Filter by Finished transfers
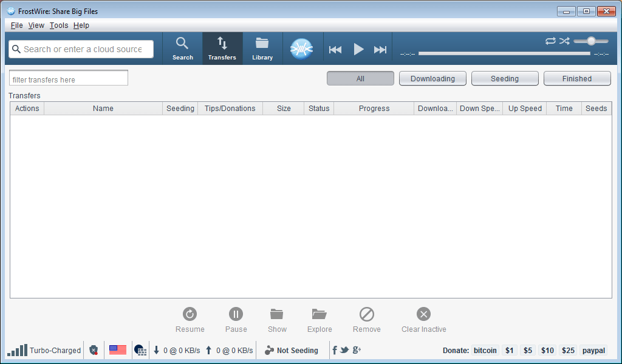The height and width of the screenshot is (364, 622). (577, 78)
